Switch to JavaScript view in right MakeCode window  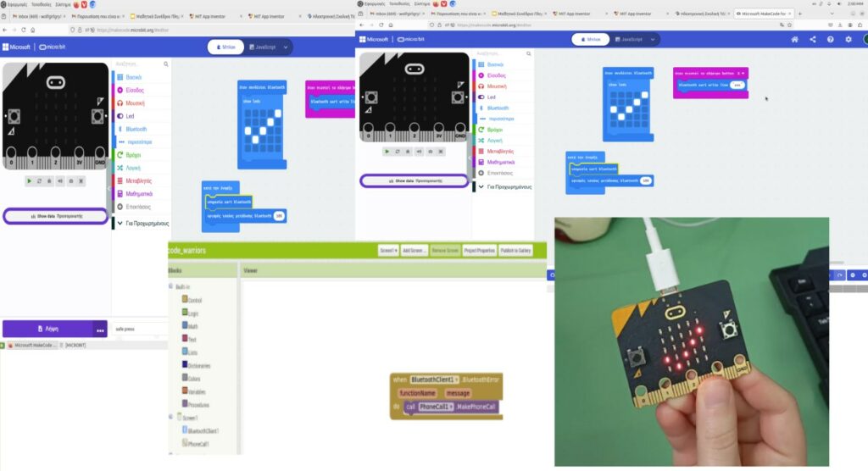629,39
